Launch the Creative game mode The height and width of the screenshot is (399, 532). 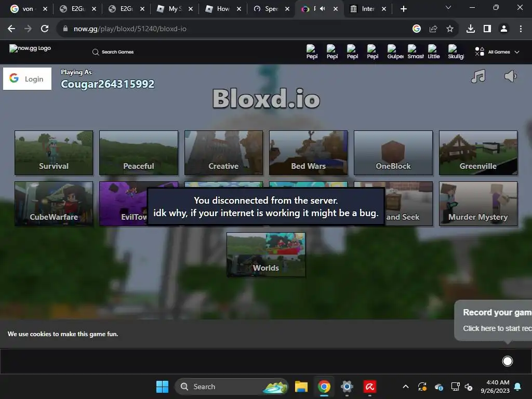(223, 153)
